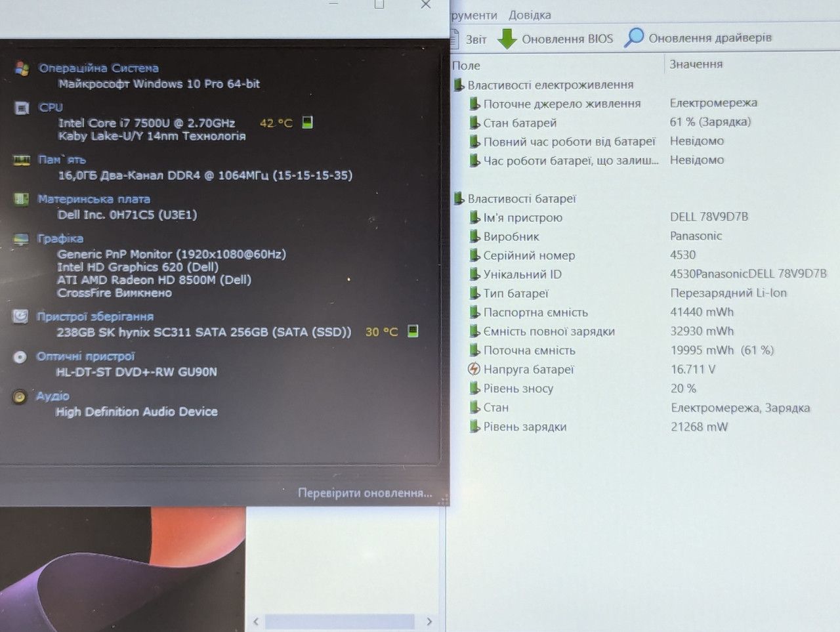Click the horizontal scrollbar right arrow
The height and width of the screenshot is (632, 840).
point(429,621)
